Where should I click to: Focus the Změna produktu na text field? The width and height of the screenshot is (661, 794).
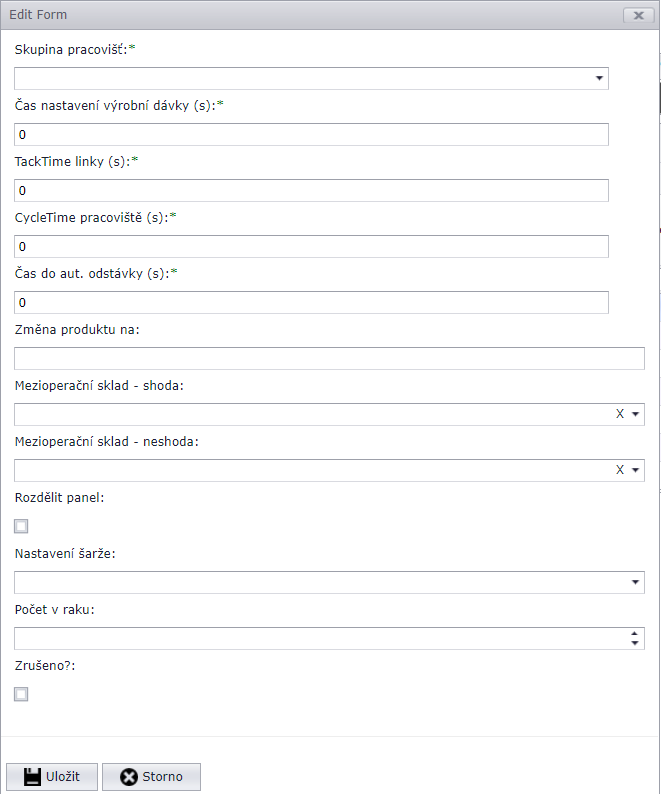329,358
